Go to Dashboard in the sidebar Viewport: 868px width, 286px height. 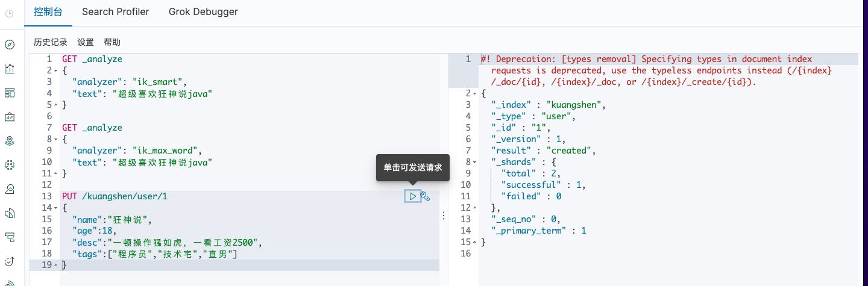pos(10,93)
